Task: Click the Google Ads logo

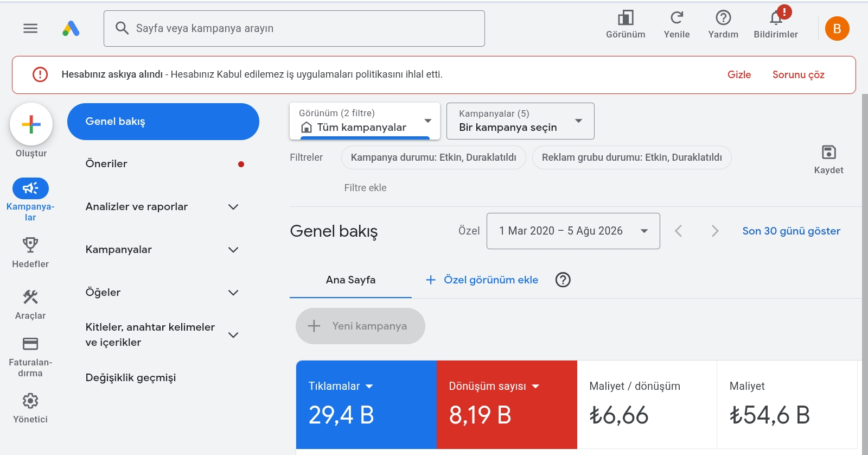Action: pyautogui.click(x=71, y=28)
